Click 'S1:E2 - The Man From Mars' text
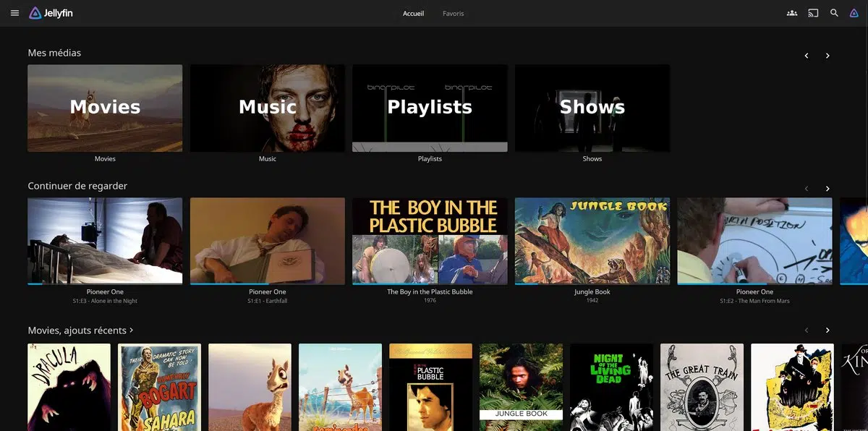Screen dimensions: 868x431 [x=754, y=301]
